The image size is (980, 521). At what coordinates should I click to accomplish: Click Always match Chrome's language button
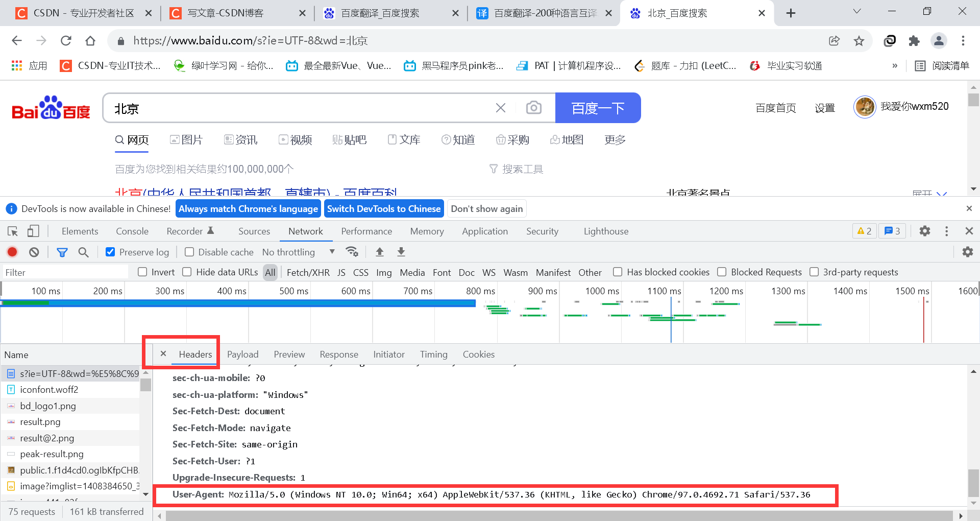pos(248,208)
